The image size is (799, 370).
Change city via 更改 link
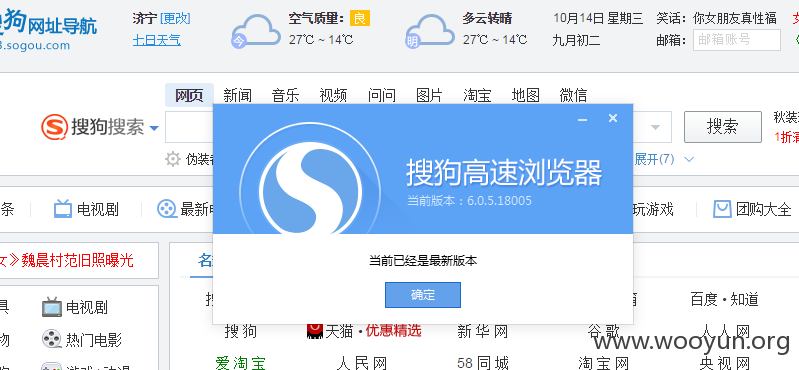(x=175, y=19)
